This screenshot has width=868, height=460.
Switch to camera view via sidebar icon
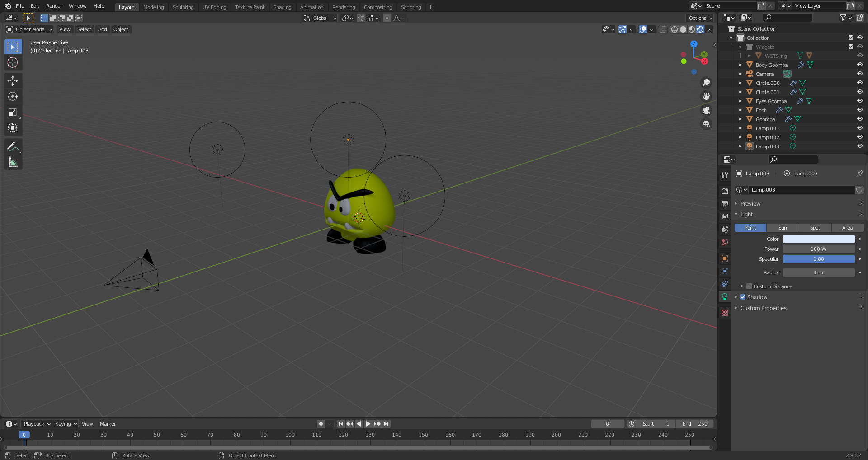[x=706, y=110]
